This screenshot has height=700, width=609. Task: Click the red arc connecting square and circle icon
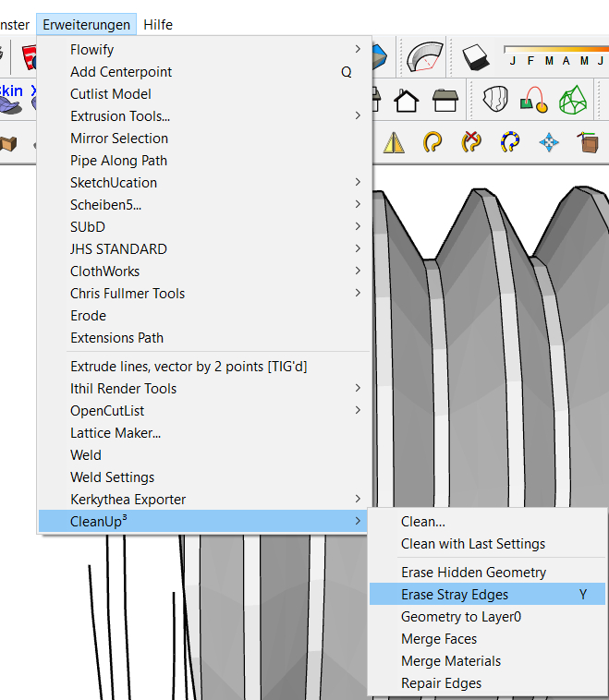536,99
